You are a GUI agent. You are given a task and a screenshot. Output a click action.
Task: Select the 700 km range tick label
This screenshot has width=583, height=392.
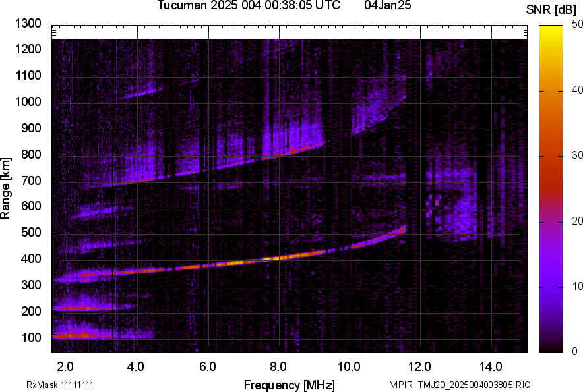coord(34,181)
